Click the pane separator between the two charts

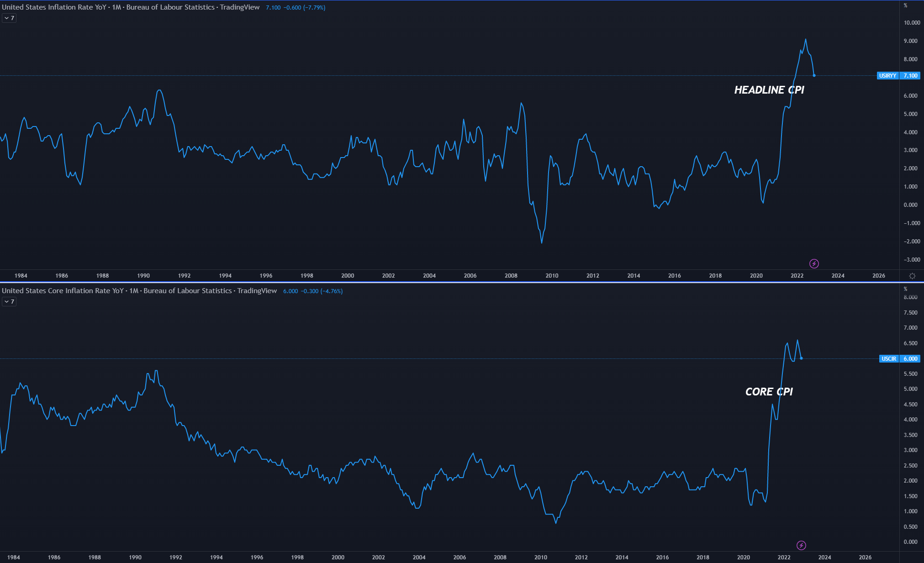[457, 282]
